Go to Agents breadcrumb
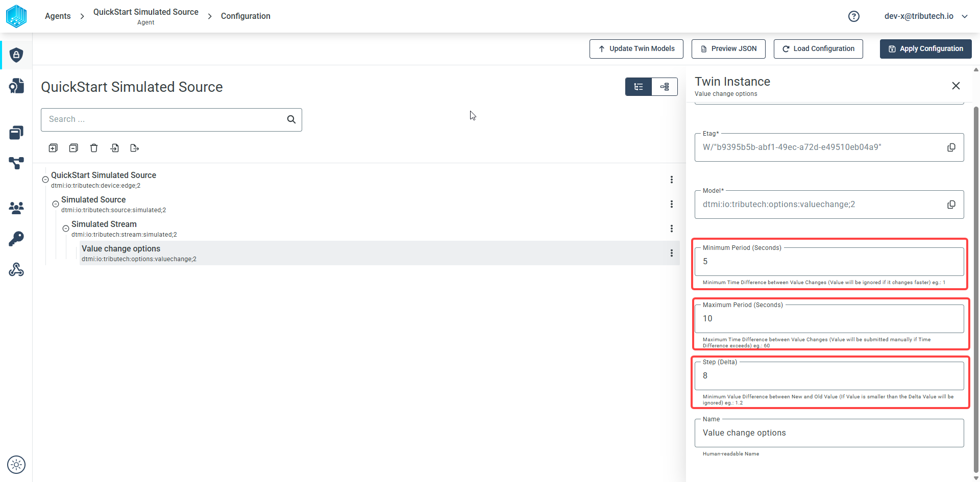980x482 pixels. pyautogui.click(x=58, y=16)
